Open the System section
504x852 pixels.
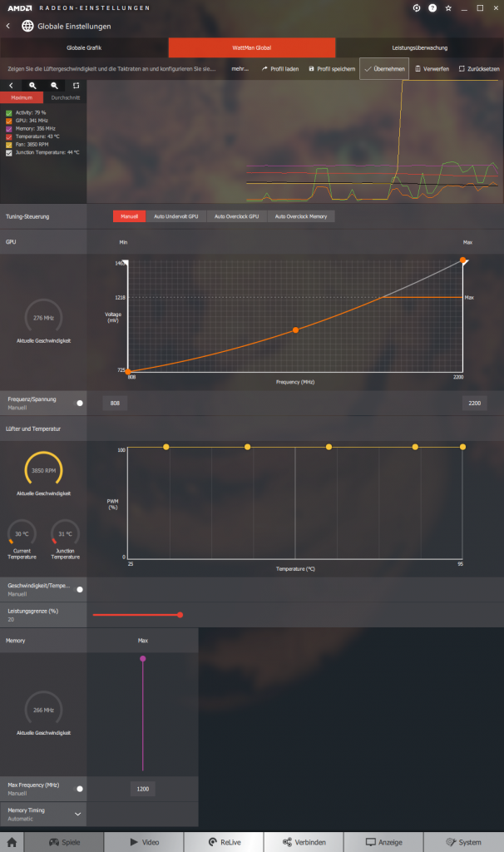(464, 842)
